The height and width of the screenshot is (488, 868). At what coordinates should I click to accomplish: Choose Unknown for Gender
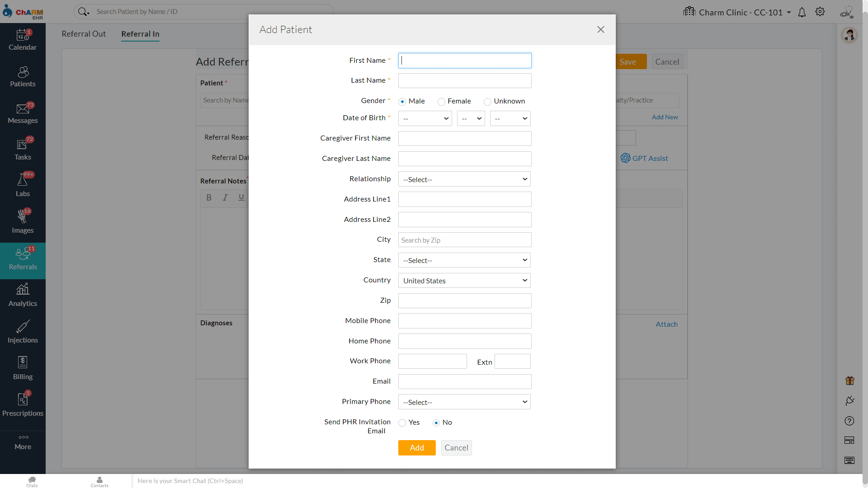pyautogui.click(x=488, y=102)
